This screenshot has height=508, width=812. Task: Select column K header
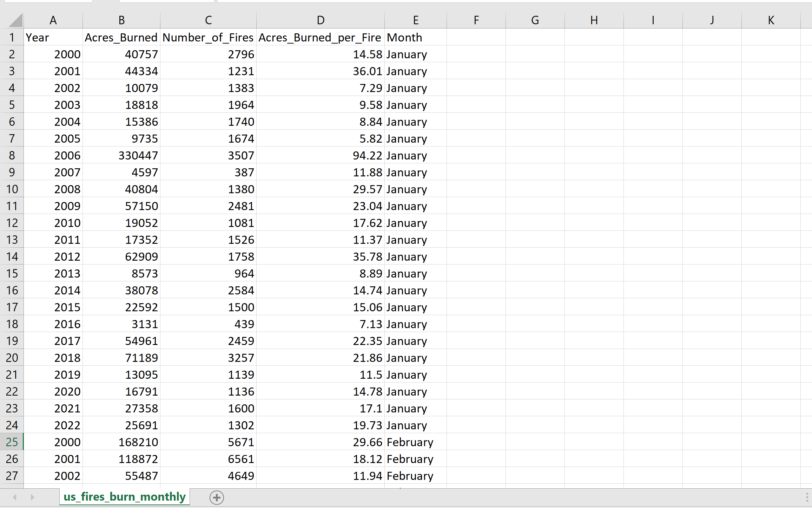point(771,20)
